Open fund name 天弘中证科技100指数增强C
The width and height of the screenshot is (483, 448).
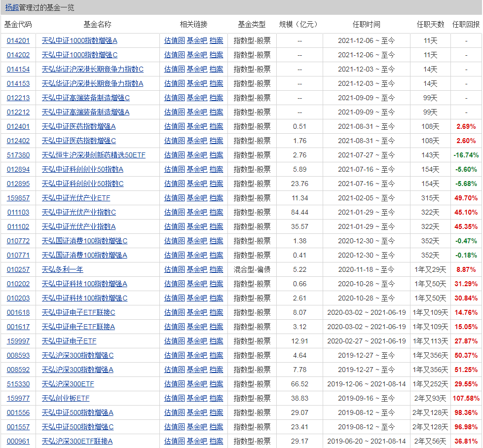click(x=84, y=298)
